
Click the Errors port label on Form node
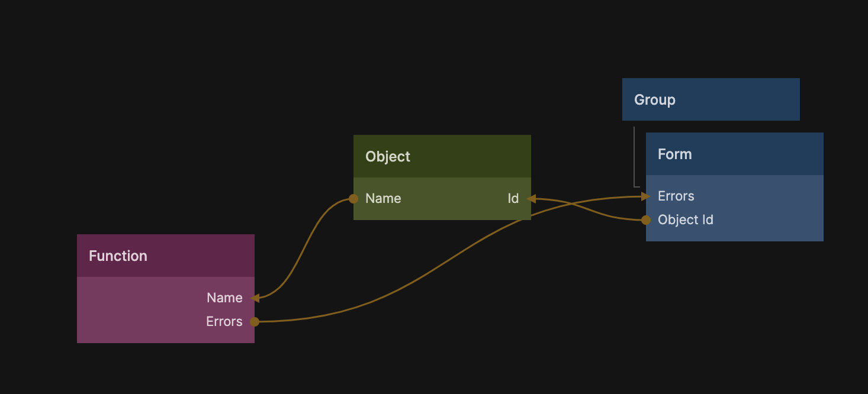click(676, 196)
